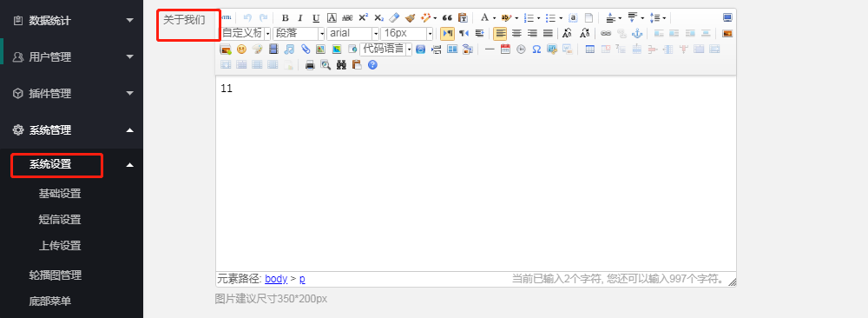
Task: Enable left-to-right text direction
Action: point(447,33)
